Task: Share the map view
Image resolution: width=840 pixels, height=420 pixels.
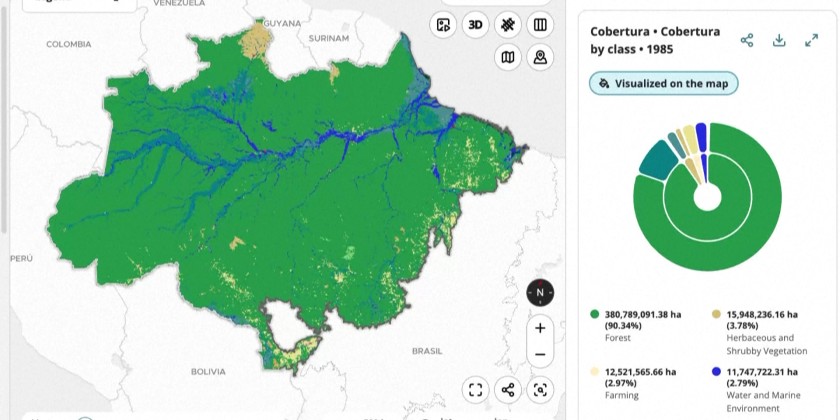Action: 508,390
